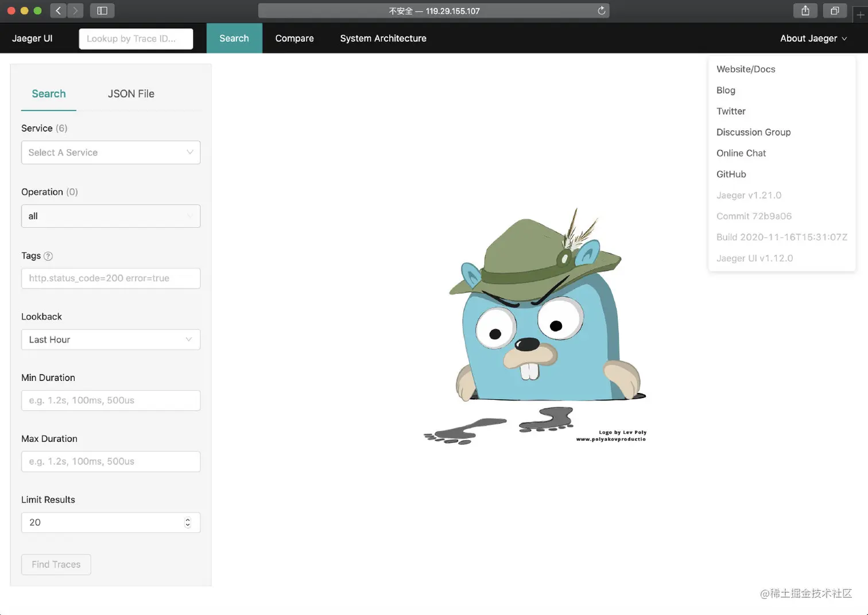Open the Lookback Last Hour dropdown
Screen dimensions: 868x615
pos(111,340)
